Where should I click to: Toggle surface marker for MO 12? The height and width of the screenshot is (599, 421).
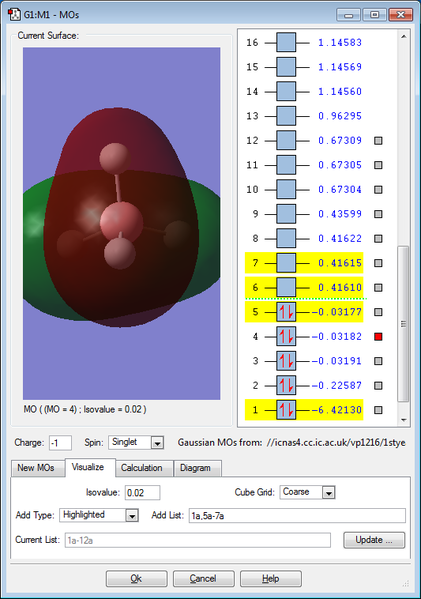click(378, 141)
